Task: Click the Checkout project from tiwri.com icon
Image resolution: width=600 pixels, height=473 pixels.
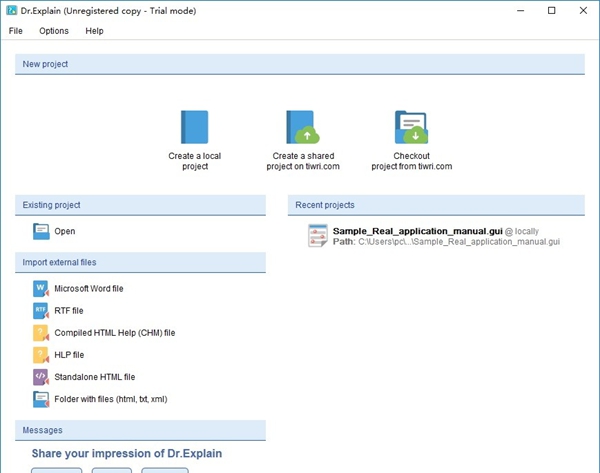Action: point(411,127)
